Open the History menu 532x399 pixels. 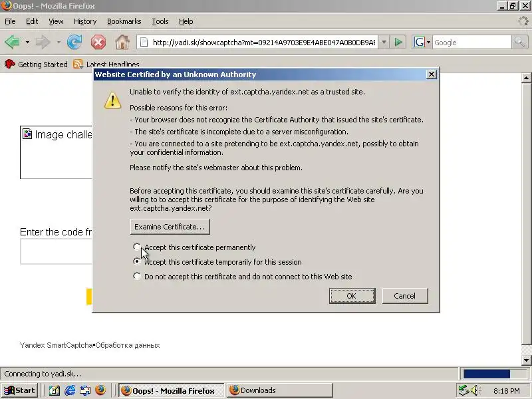click(85, 21)
